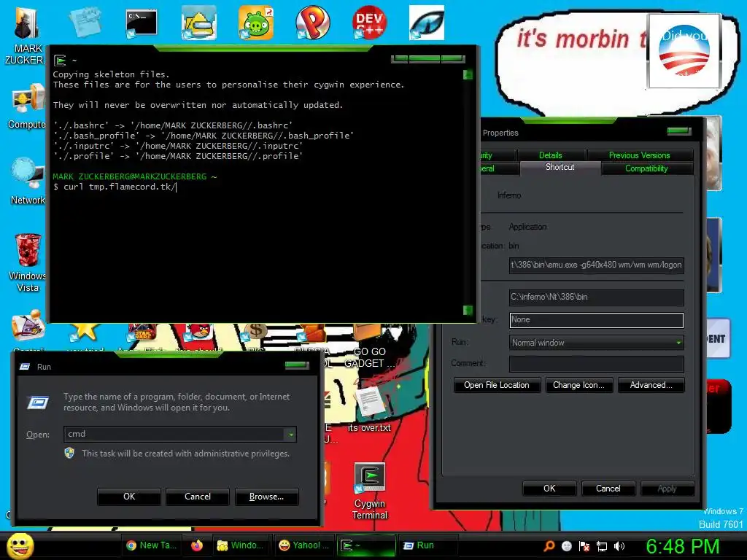Image resolution: width=747 pixels, height=560 pixels.
Task: Click the Change Icon... button
Action: click(578, 385)
